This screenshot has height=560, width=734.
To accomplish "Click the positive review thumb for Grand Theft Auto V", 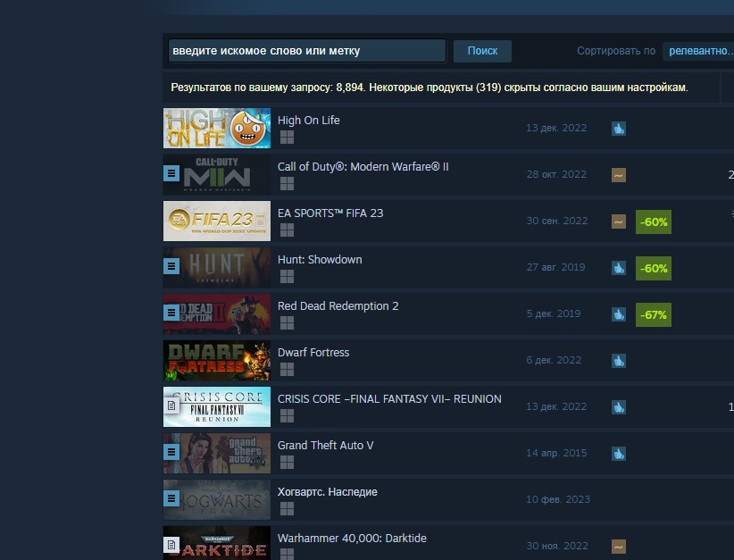I will [619, 453].
